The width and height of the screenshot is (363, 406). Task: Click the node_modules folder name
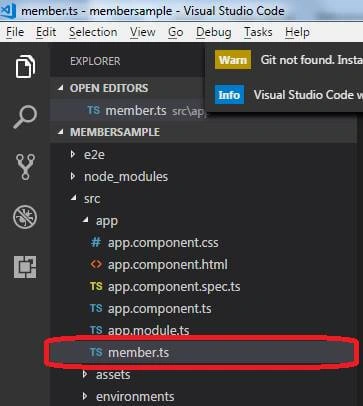[126, 177]
